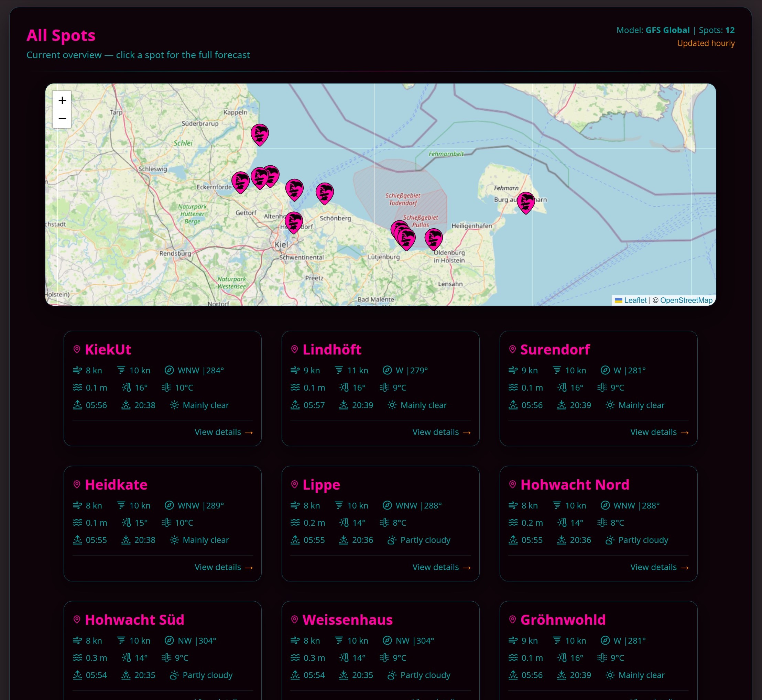Open View details for Lindhöft

[441, 432]
